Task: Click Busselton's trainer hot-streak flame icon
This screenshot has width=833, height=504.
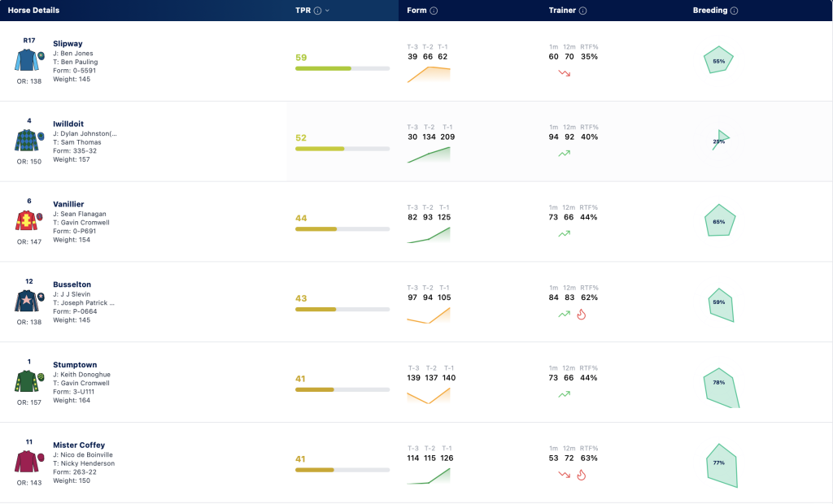Action: (x=582, y=315)
